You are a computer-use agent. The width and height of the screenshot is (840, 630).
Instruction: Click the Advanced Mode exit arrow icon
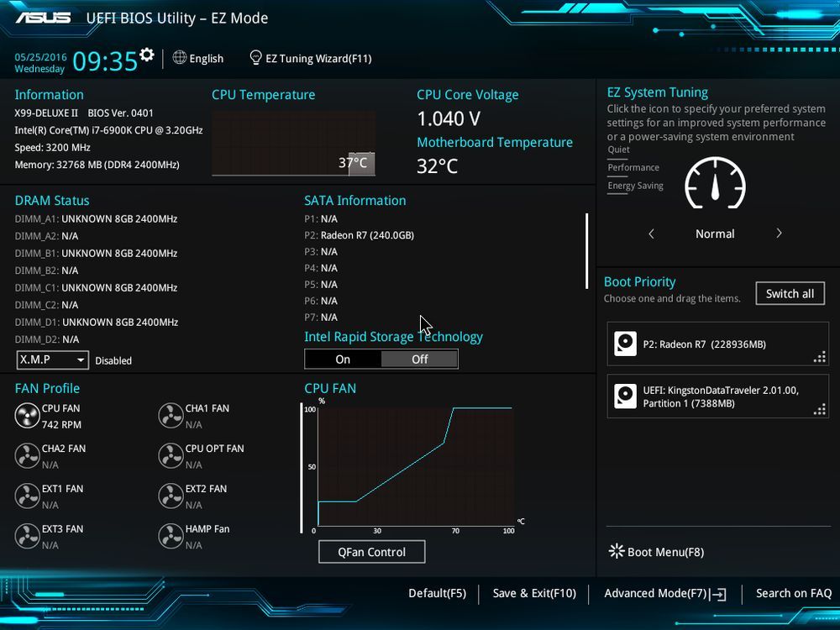click(x=718, y=594)
